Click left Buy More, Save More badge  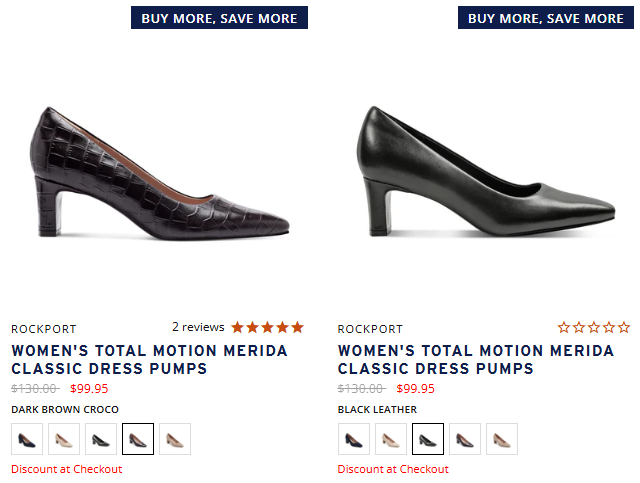(x=219, y=18)
